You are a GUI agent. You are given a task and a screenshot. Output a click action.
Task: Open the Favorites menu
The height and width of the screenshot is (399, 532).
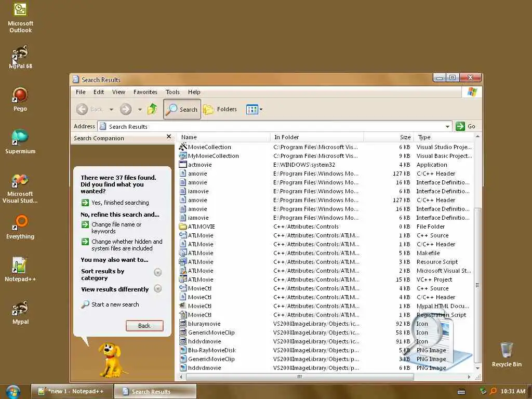click(145, 92)
